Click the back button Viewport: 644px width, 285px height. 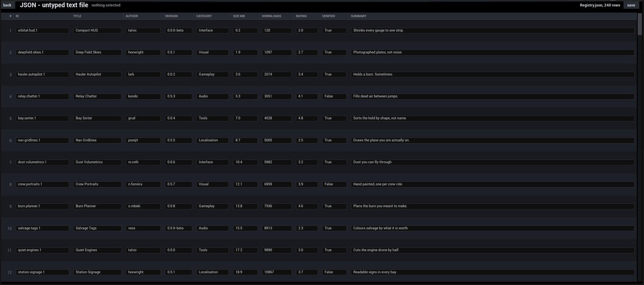(x=7, y=5)
